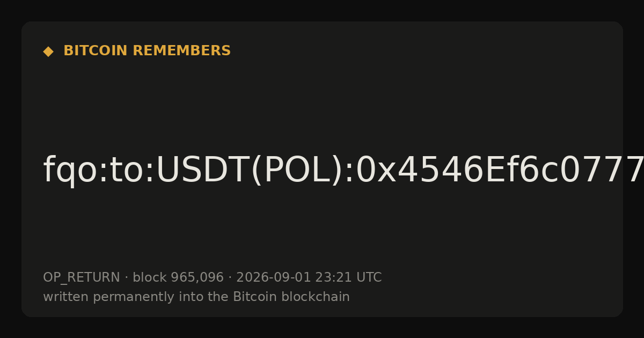The width and height of the screenshot is (644, 338).
Task: Click the BITCOIN REMEMBERS heading
Action: click(147, 51)
